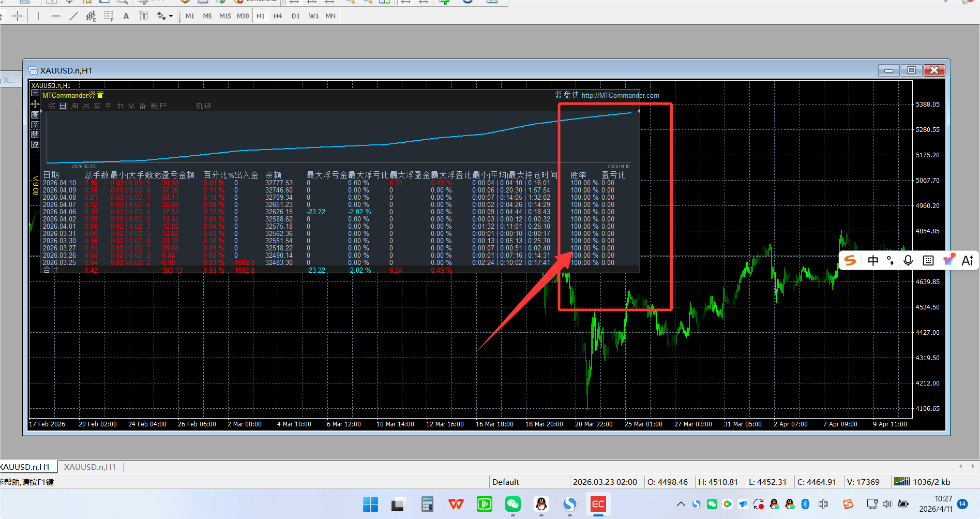Collapse the MTCommander panel with minus button
The width and height of the screenshot is (980, 519).
(x=35, y=93)
